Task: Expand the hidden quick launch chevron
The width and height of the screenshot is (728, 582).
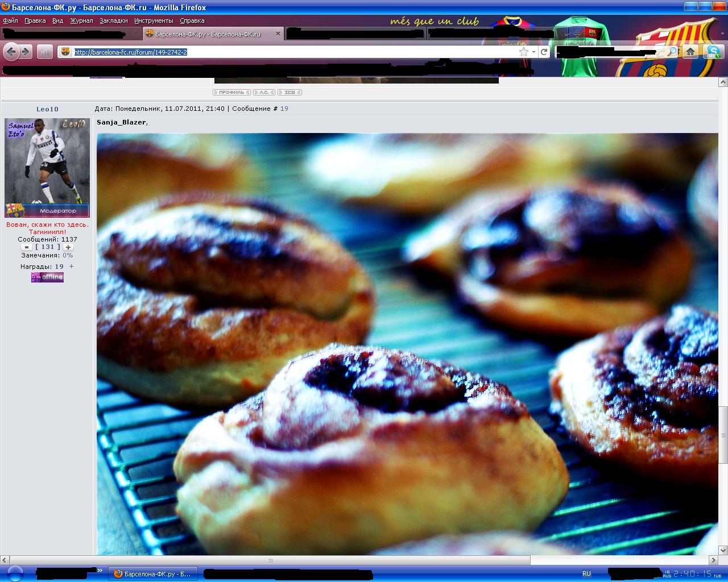Action: pos(100,570)
